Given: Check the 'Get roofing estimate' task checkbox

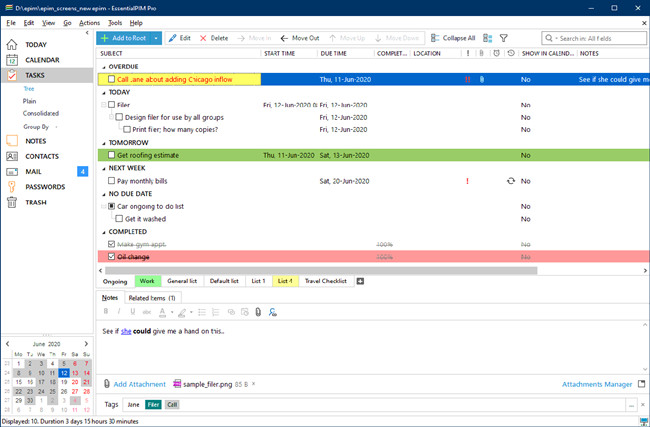Looking at the screenshot, I should pyautogui.click(x=111, y=155).
